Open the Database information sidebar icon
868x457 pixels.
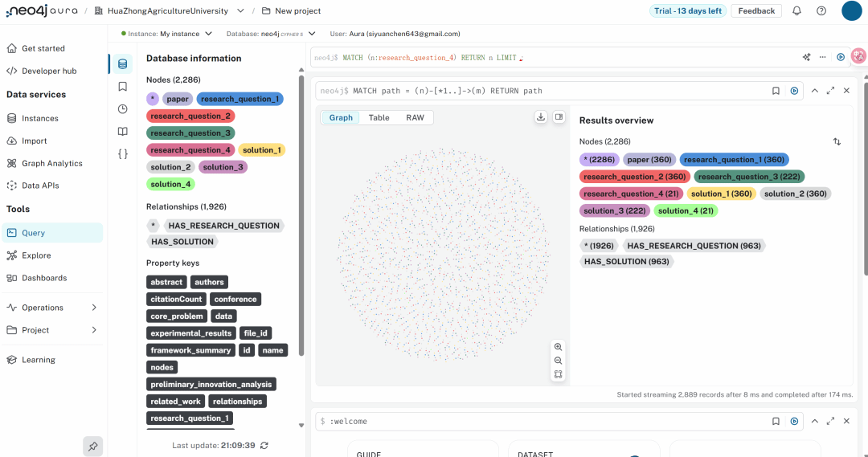(x=122, y=64)
